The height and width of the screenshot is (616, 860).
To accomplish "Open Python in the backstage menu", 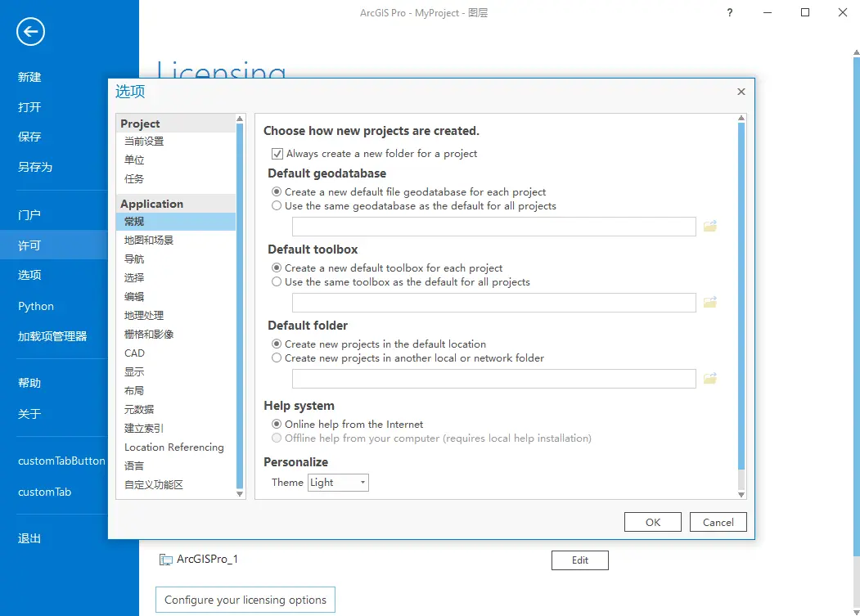I will tap(36, 306).
